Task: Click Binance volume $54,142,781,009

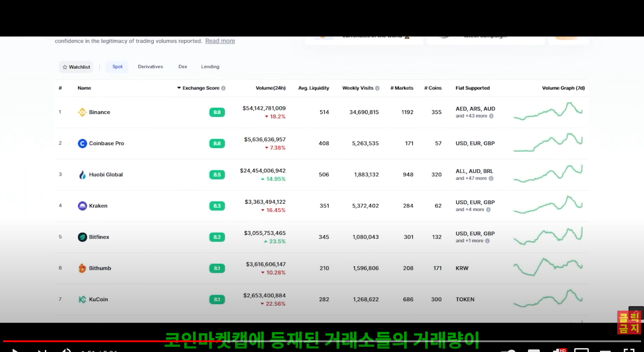Action: 264,108
